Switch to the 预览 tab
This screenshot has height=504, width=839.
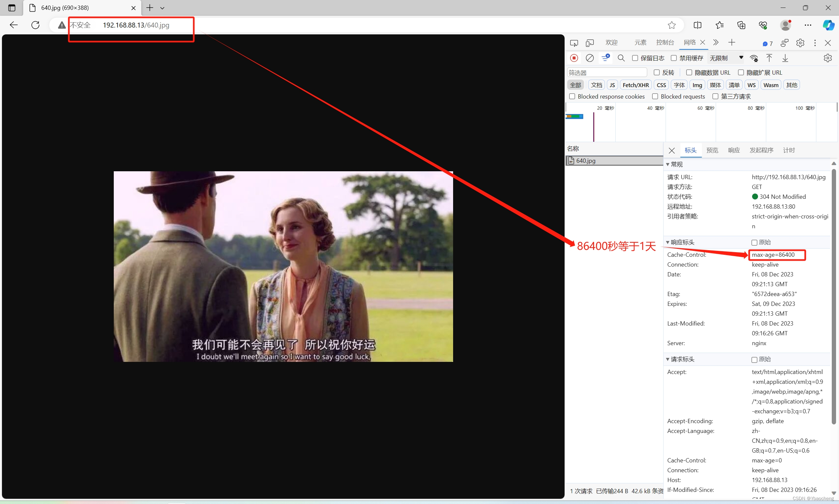(x=712, y=150)
